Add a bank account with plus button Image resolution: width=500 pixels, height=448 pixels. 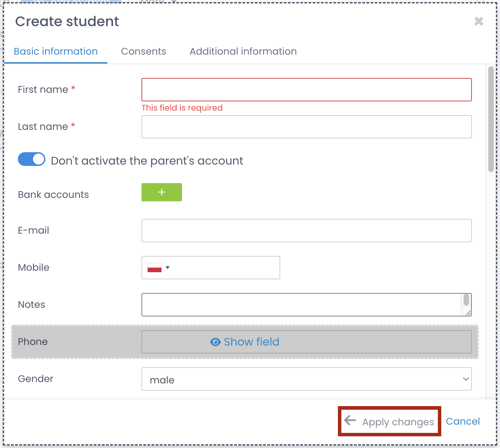(x=161, y=192)
